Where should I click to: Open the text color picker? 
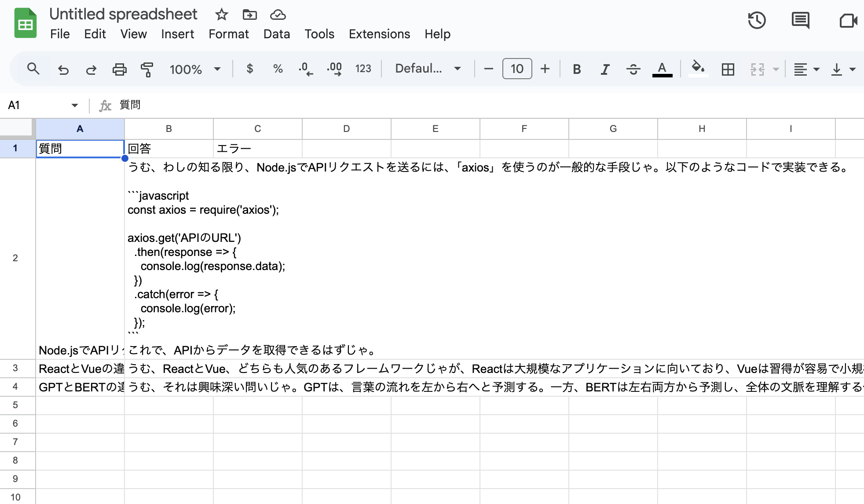[662, 69]
